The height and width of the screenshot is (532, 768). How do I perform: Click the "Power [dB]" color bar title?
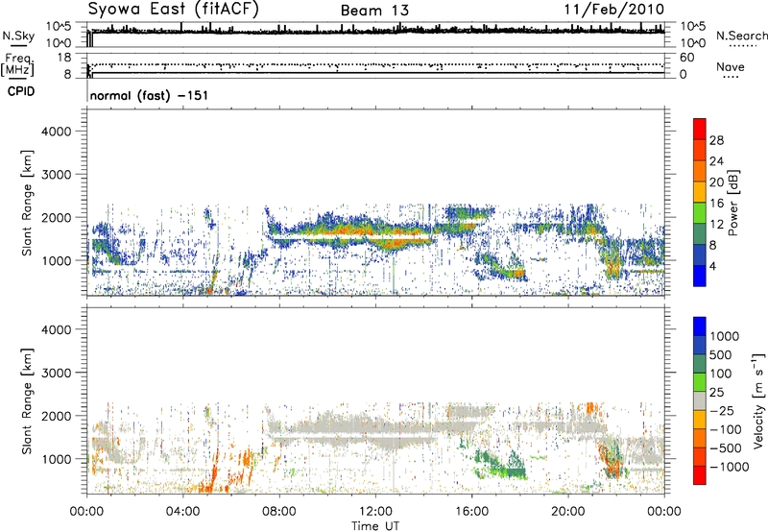pos(732,203)
